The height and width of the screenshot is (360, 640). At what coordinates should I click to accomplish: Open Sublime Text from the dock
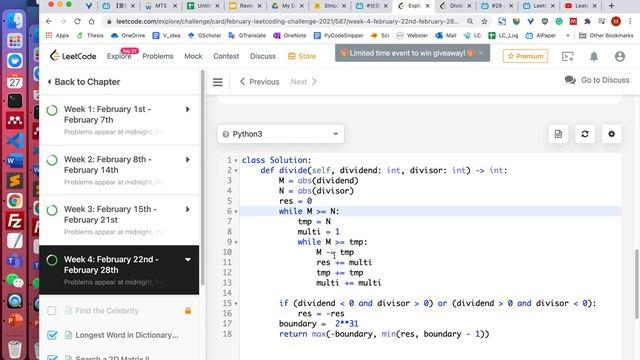click(x=15, y=180)
